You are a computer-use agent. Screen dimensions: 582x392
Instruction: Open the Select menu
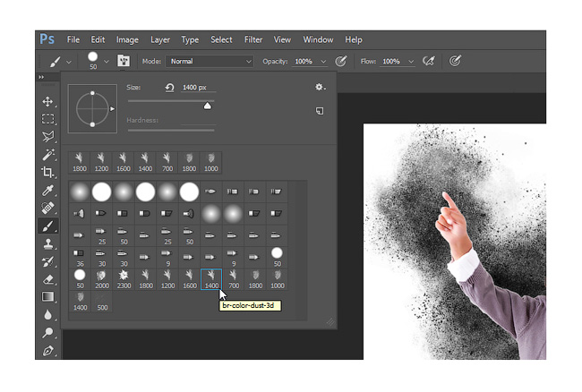click(x=221, y=39)
